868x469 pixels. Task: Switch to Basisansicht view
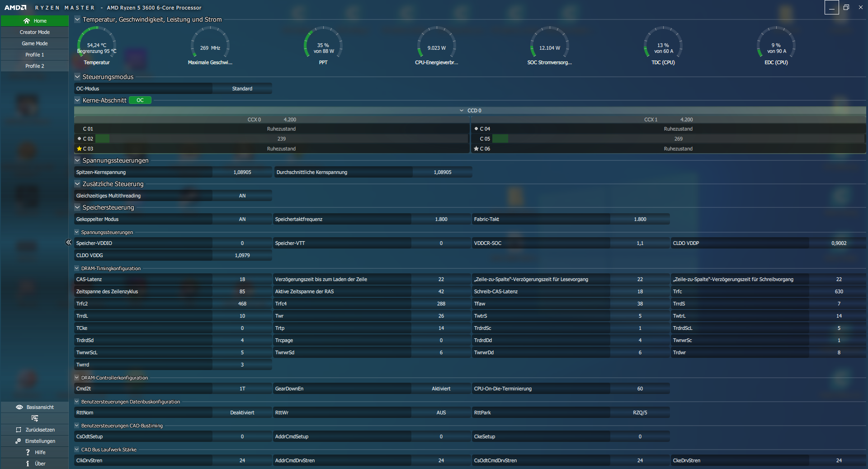pos(35,407)
